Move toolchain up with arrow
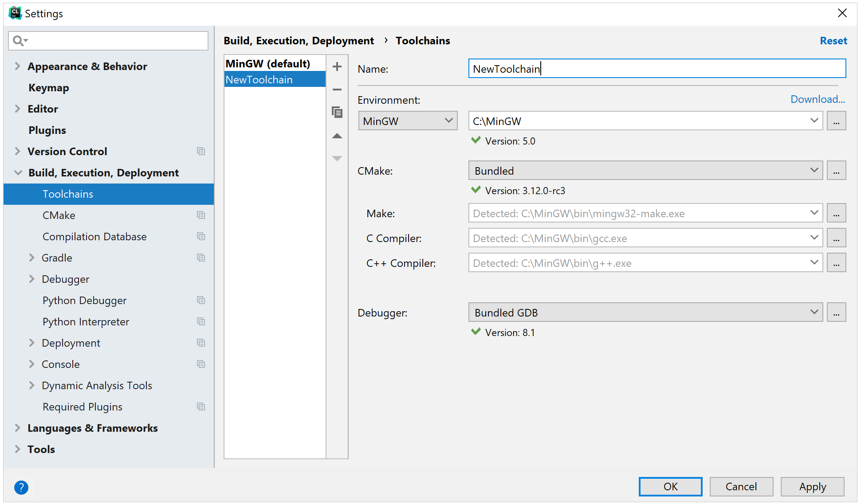861x504 pixels. 337,136
